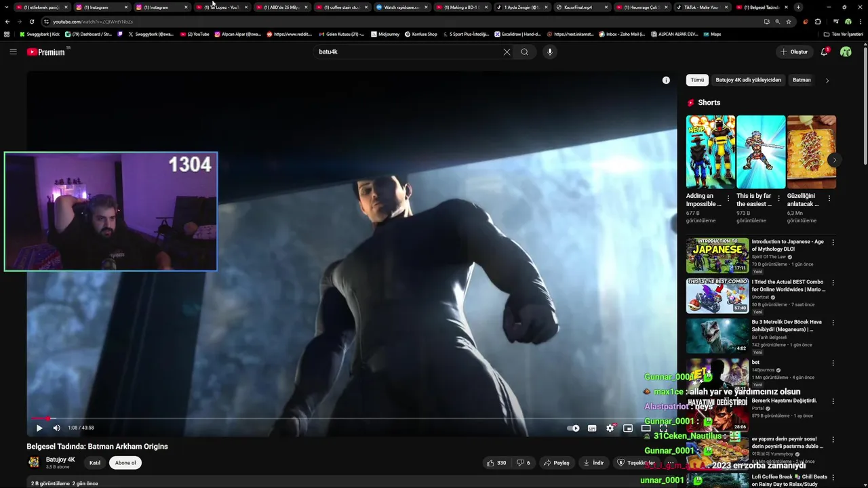Toggle autoplay switch in player

click(574, 428)
